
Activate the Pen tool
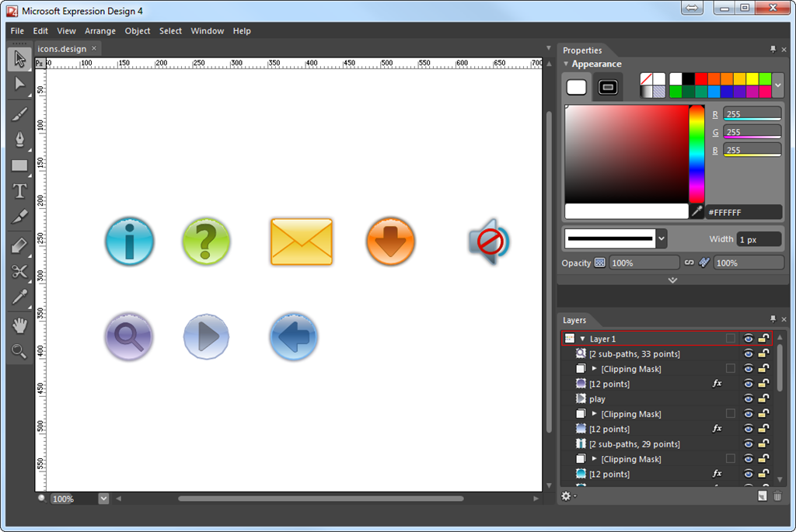pos(19,139)
